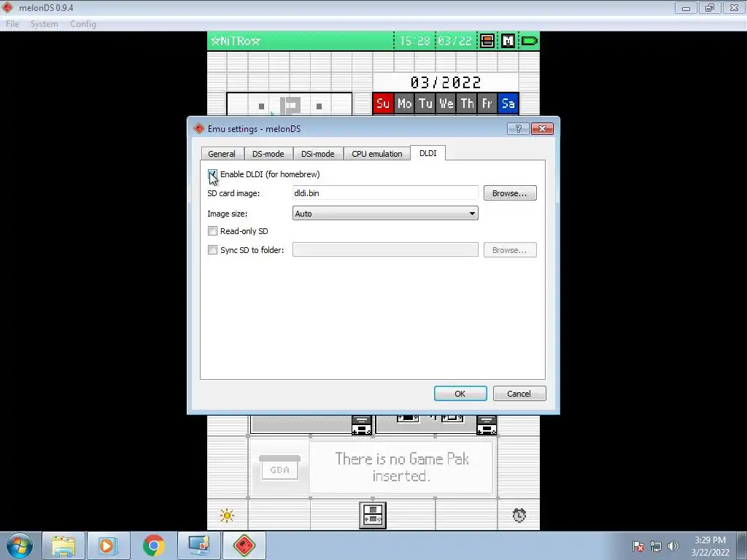Click the M icon in DS top bar
The height and width of the screenshot is (560, 747).
[508, 41]
